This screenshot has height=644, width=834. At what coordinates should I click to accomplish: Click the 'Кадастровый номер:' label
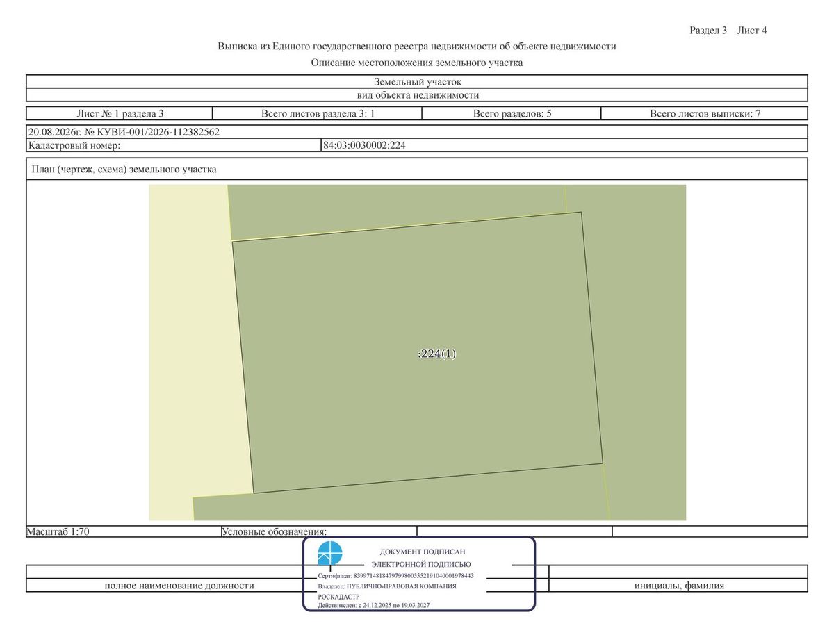74,145
